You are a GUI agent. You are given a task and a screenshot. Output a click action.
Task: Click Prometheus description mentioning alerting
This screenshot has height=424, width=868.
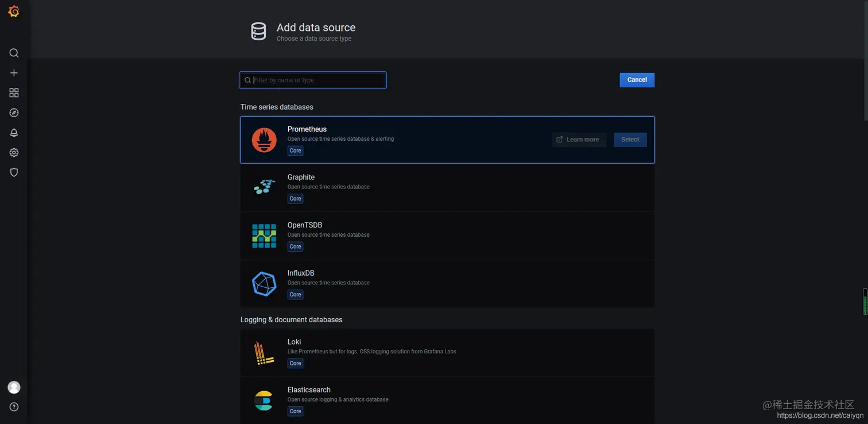340,139
